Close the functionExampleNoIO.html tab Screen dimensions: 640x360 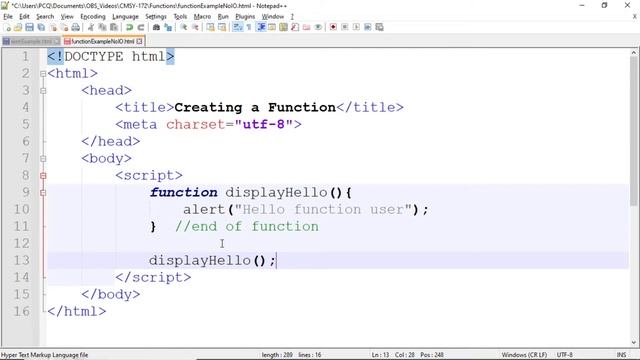click(x=140, y=41)
